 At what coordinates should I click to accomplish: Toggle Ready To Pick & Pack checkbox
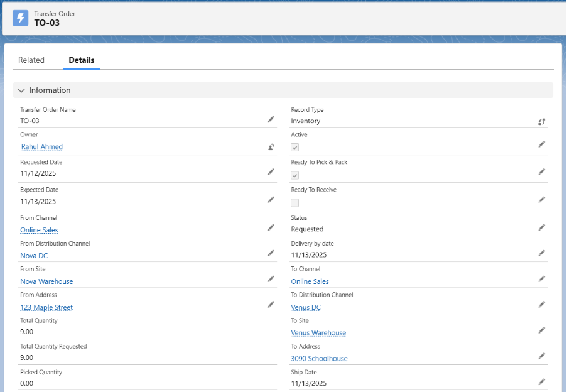tap(295, 175)
